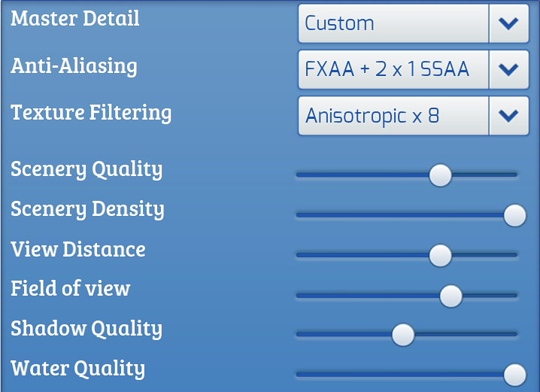Open the Texture Filtering dropdown arrow
540x392 pixels.
coord(508,115)
